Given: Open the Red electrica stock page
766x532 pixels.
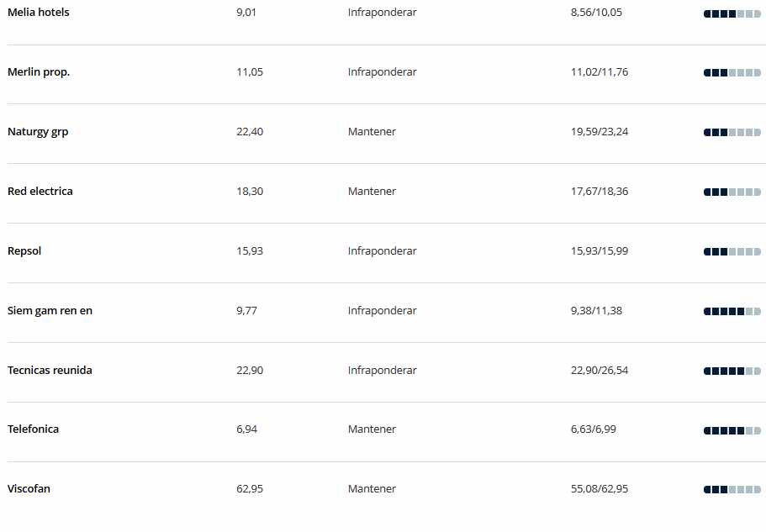Looking at the screenshot, I should (x=40, y=192).
